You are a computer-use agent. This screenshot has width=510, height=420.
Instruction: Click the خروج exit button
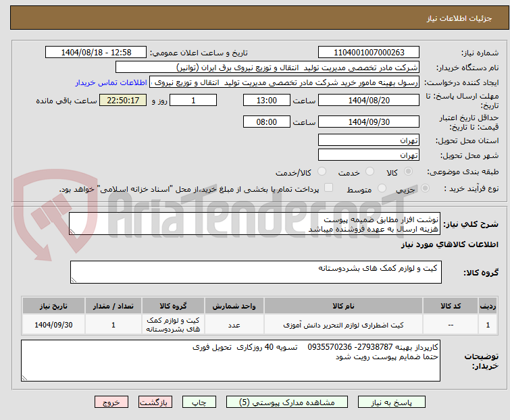[111, 402]
